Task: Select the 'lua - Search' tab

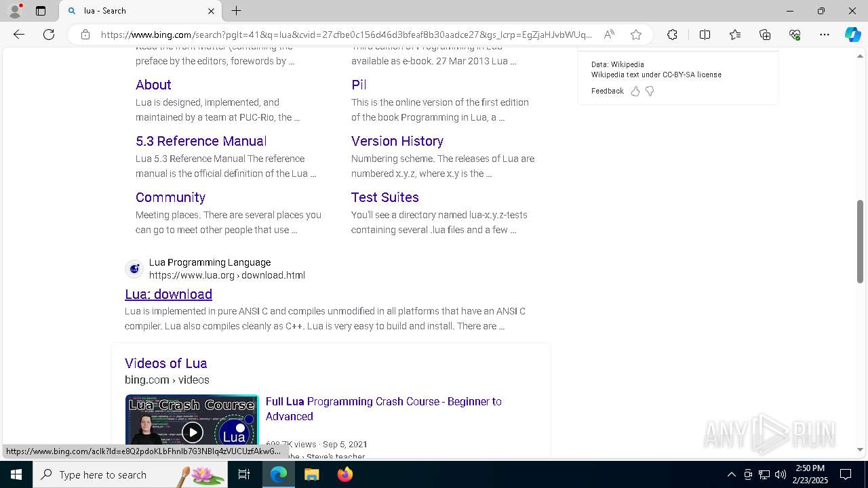Action: click(140, 11)
